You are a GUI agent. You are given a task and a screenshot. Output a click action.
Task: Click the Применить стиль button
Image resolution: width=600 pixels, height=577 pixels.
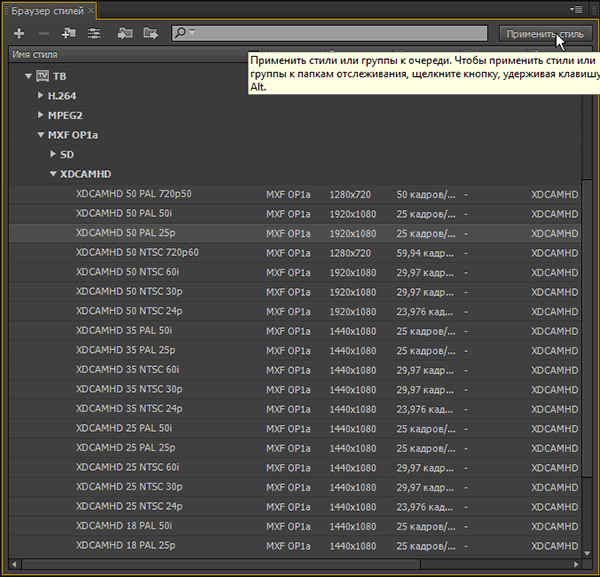pos(545,34)
